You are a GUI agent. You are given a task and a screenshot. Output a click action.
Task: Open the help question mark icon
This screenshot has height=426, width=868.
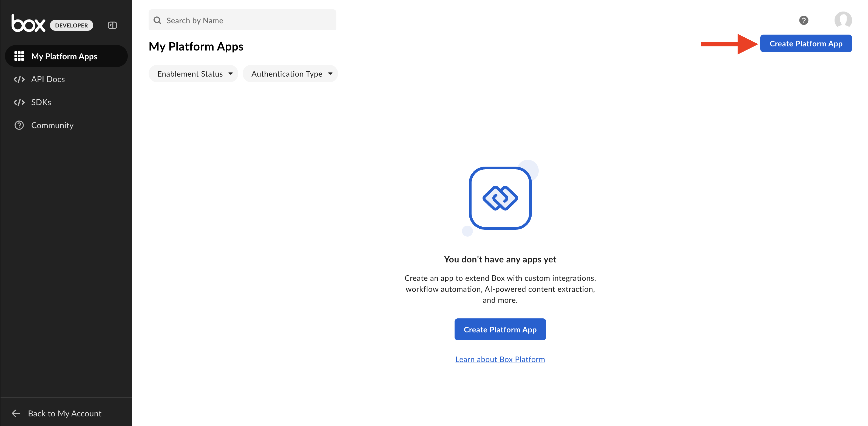tap(804, 20)
